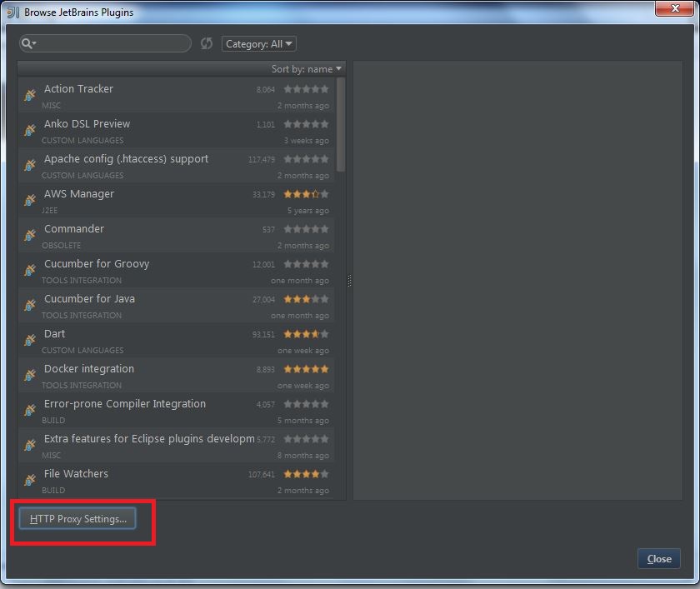Image resolution: width=700 pixels, height=589 pixels.
Task: Click the Cucumber for Java plugin icon
Action: click(30, 305)
